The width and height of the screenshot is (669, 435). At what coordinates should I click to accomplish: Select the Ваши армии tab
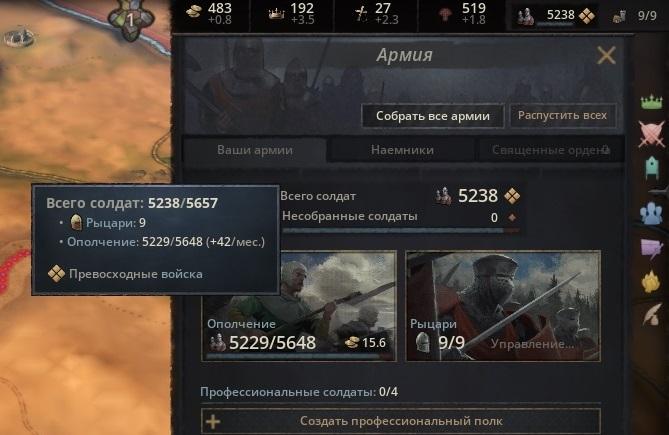pyautogui.click(x=255, y=150)
